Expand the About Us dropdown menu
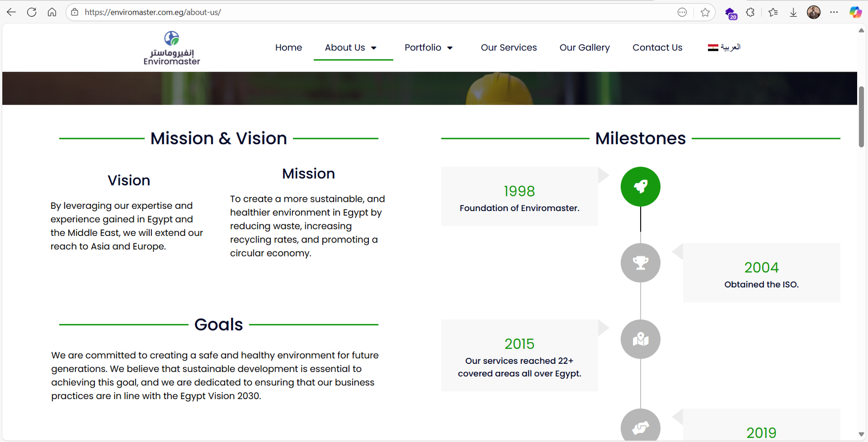This screenshot has height=442, width=868. 351,48
